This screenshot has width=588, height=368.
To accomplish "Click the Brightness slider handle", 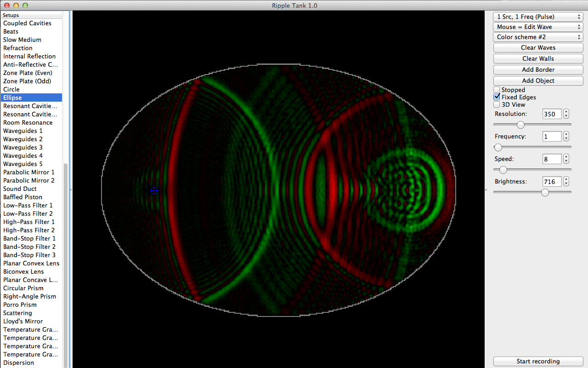I will pyautogui.click(x=545, y=192).
